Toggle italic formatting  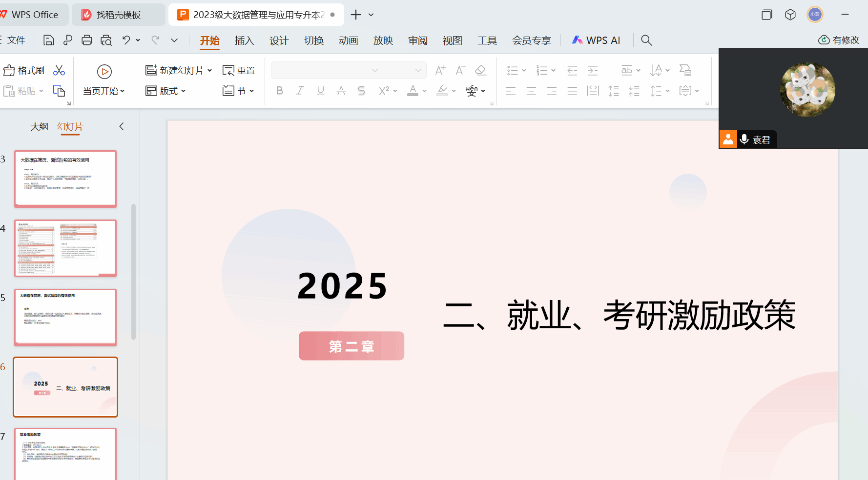pos(300,91)
